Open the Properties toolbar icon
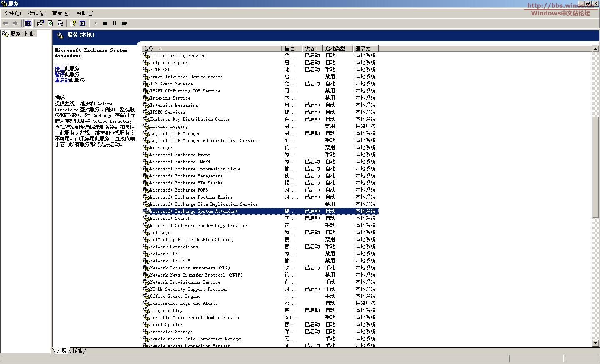The width and height of the screenshot is (600, 364). point(40,23)
